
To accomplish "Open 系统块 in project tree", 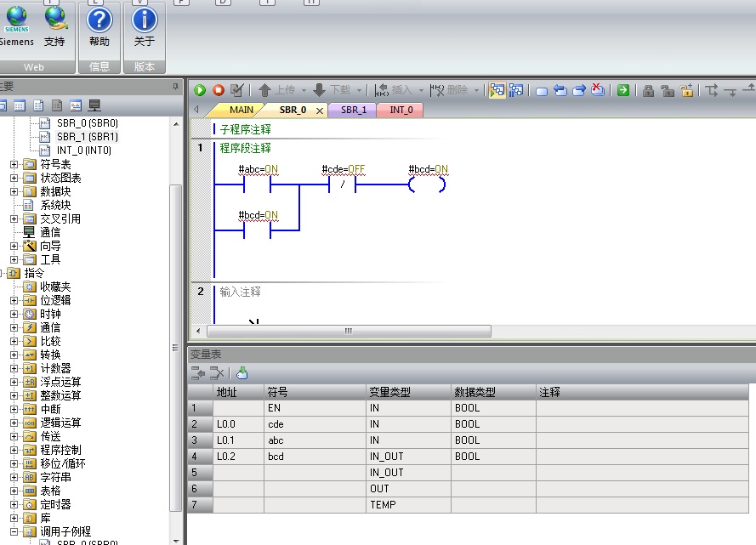I will coord(55,205).
